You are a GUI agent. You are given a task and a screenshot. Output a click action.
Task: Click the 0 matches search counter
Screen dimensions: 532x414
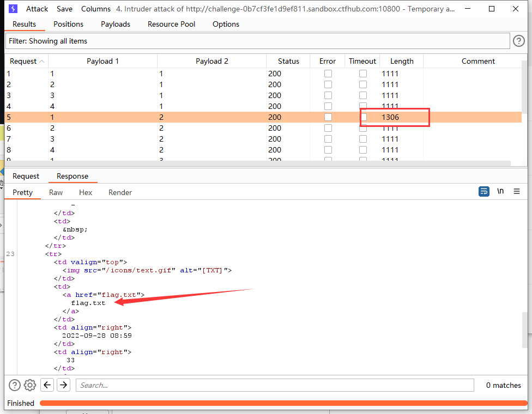pyautogui.click(x=503, y=385)
